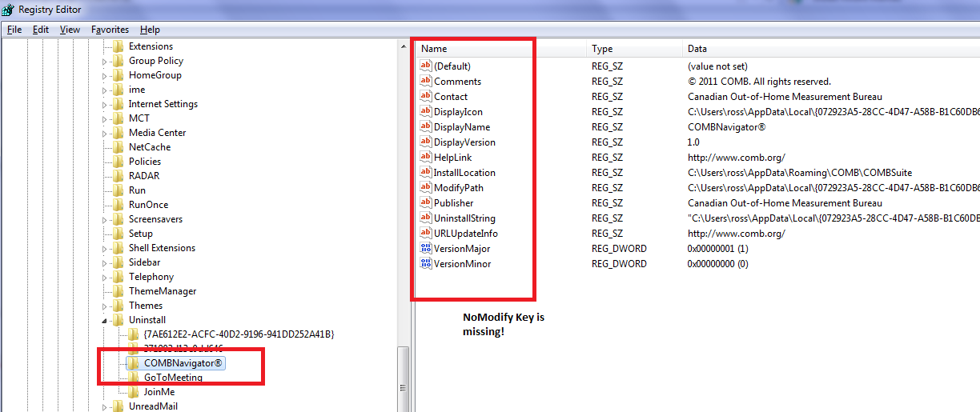The height and width of the screenshot is (412, 980).
Task: Click the Extensions folder icon
Action: (x=118, y=46)
